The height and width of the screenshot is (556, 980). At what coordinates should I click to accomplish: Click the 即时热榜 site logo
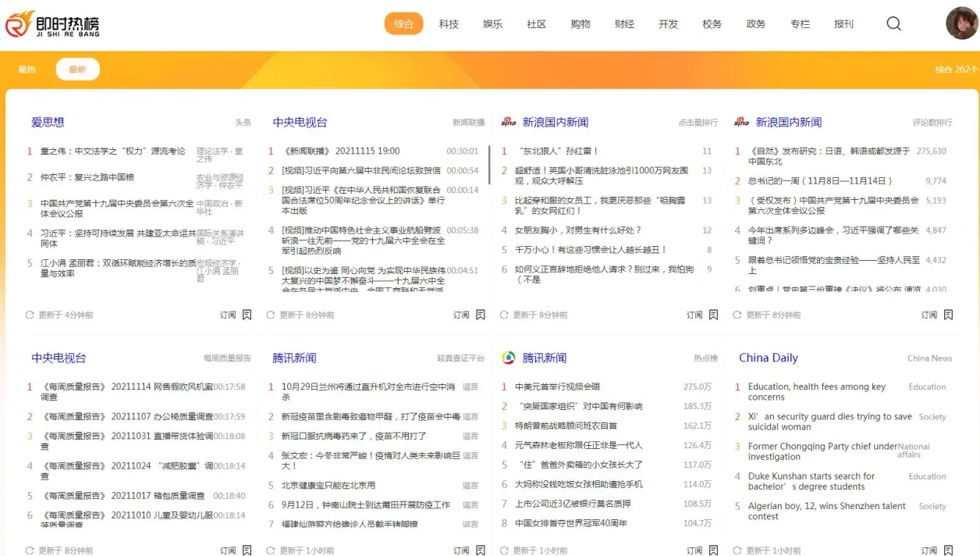[52, 24]
